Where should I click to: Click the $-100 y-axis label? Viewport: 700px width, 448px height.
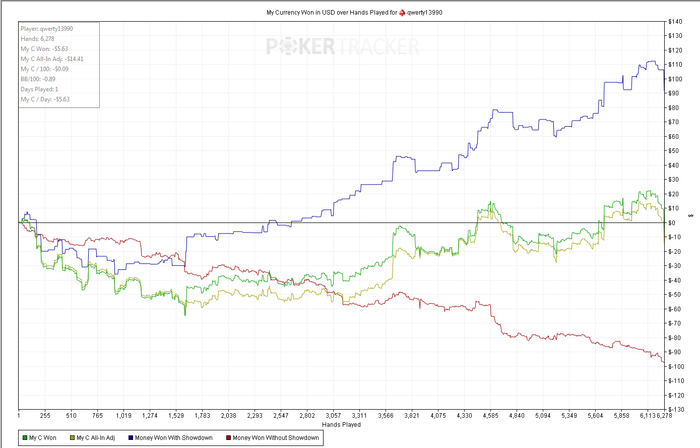click(x=676, y=366)
